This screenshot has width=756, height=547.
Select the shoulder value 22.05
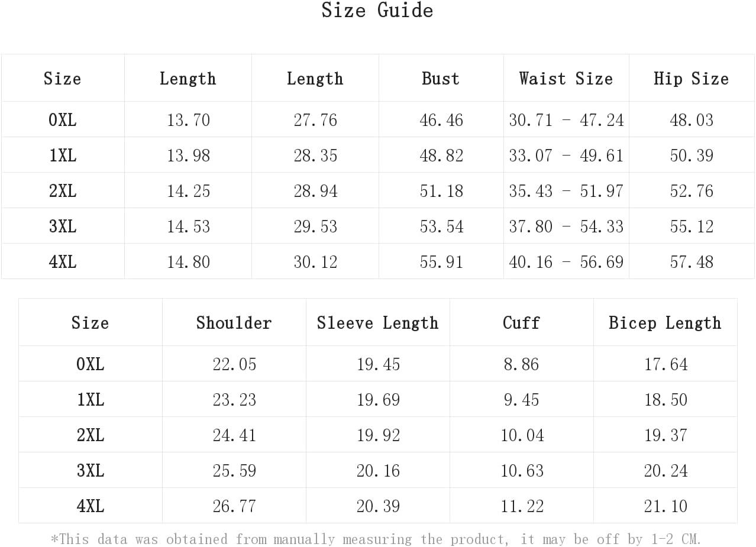(234, 364)
